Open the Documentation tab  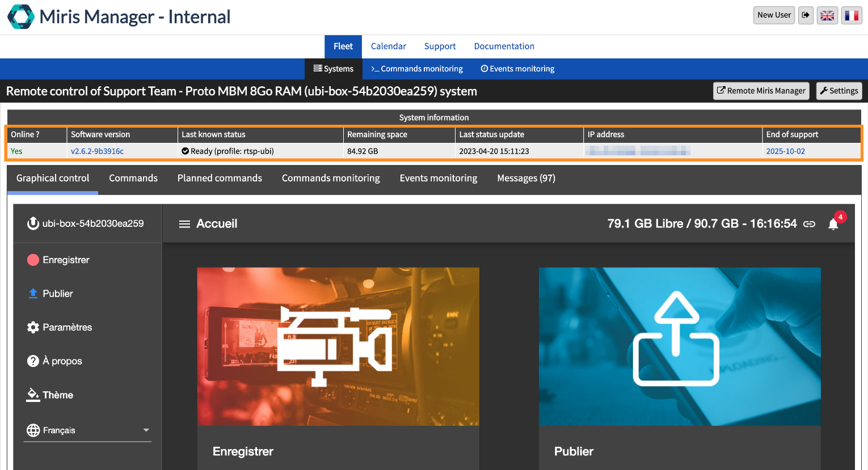(504, 46)
